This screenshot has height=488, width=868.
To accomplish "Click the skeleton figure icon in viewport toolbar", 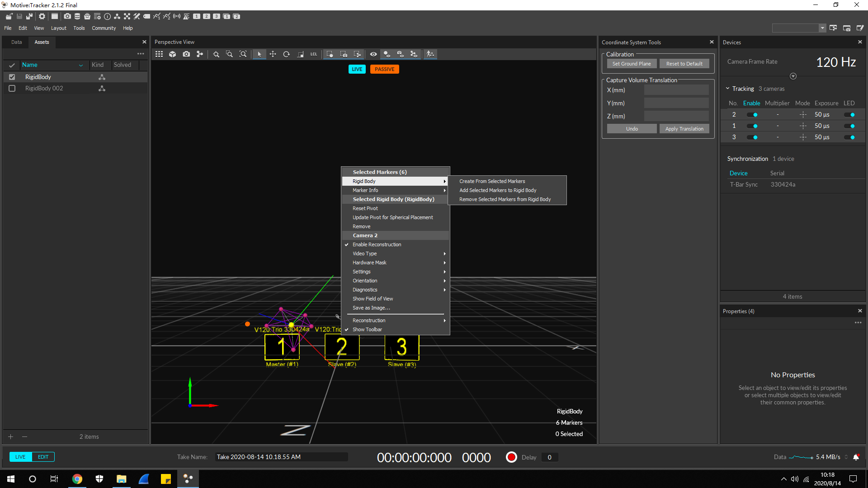I will tap(430, 54).
